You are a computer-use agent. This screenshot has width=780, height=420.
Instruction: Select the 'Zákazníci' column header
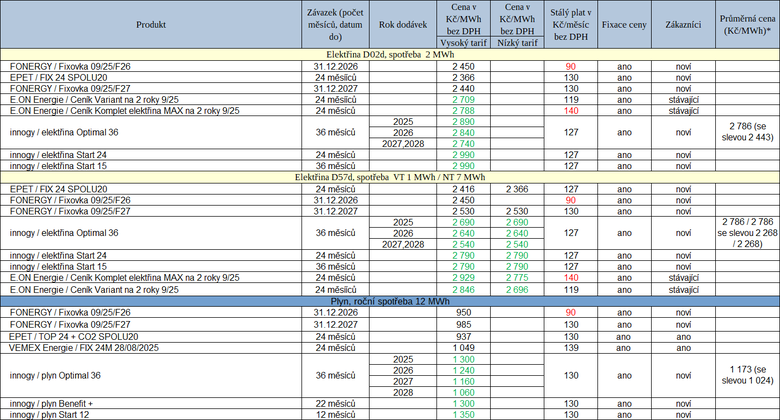pyautogui.click(x=683, y=24)
